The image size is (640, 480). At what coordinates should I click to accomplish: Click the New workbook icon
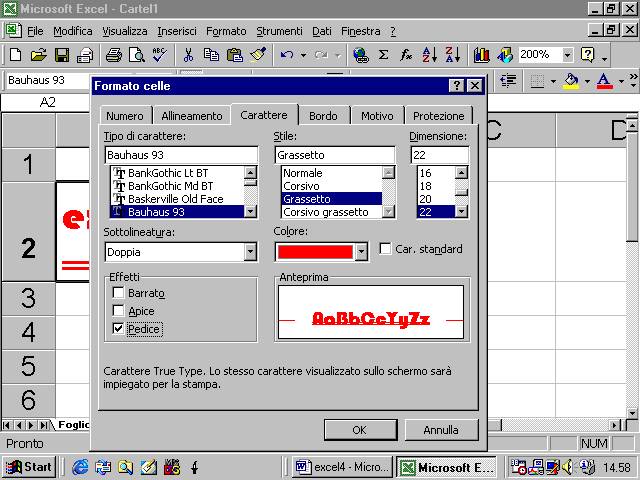[16, 54]
